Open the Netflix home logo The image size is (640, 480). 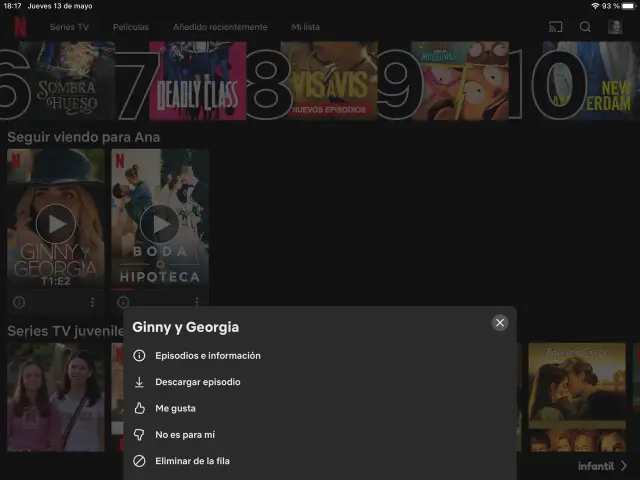20,27
